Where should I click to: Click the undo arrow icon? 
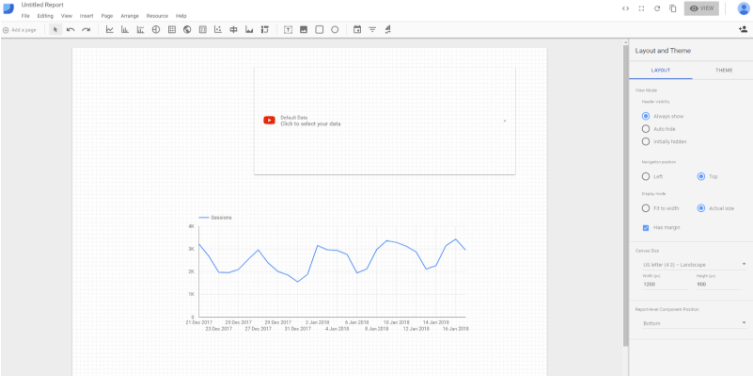71,30
